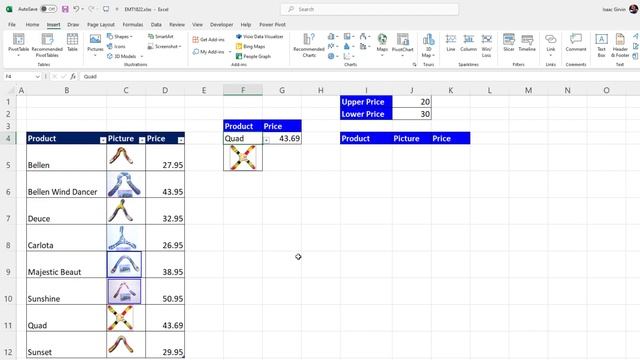Click the insert function fx icon
The width and height of the screenshot is (640, 360).
[73, 76]
